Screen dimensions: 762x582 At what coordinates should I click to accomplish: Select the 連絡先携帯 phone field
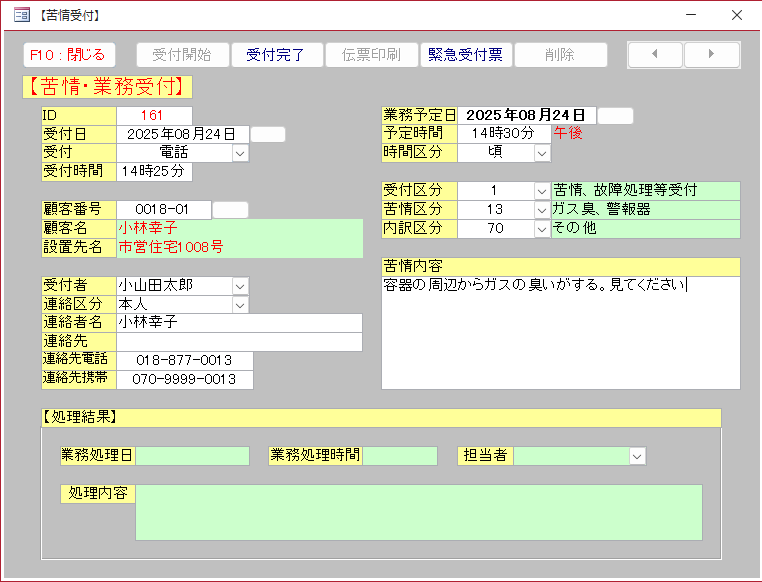(x=185, y=380)
